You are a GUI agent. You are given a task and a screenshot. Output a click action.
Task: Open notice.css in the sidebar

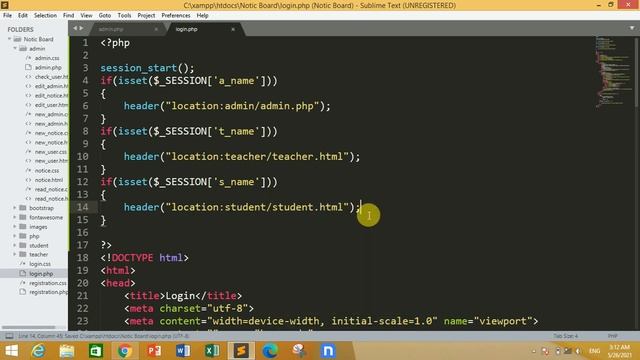[47, 171]
